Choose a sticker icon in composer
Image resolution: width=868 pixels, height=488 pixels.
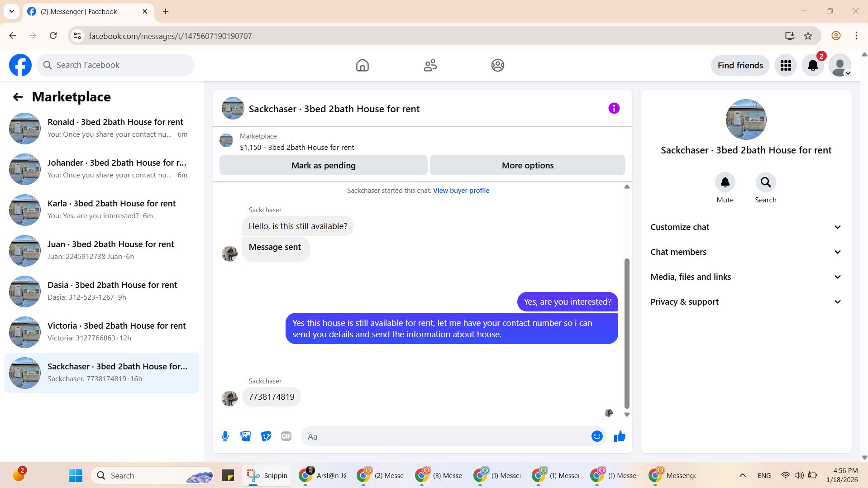point(266,436)
